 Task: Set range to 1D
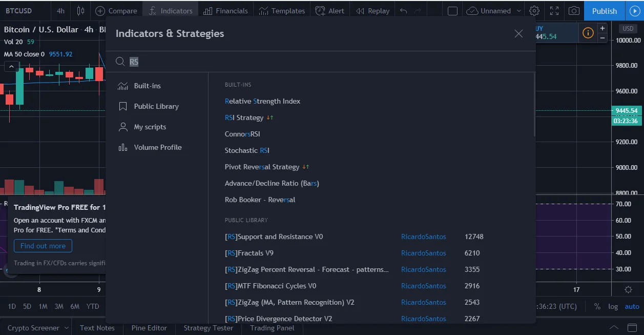click(x=12, y=306)
